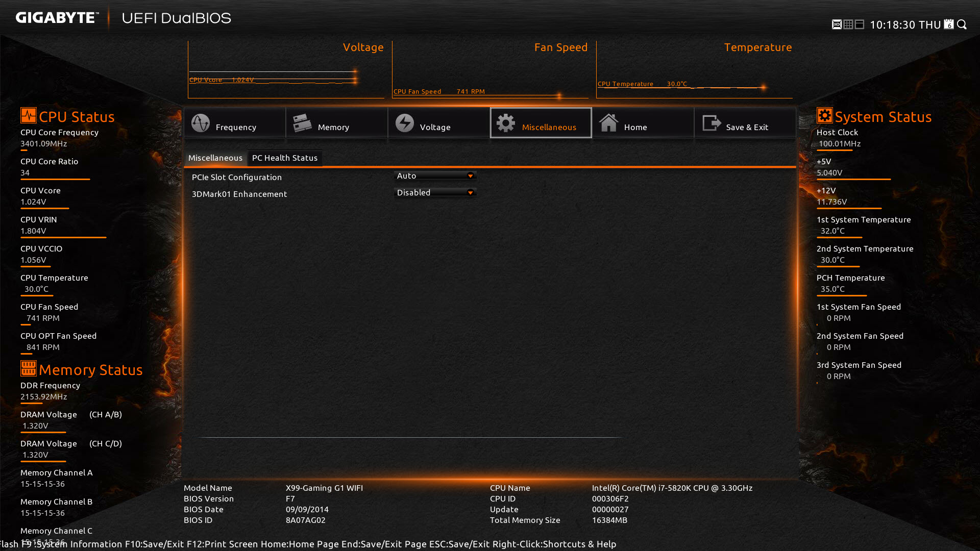Click the BIOS ID 8A07AG02
This screenshot has width=980, height=551.
click(x=305, y=520)
